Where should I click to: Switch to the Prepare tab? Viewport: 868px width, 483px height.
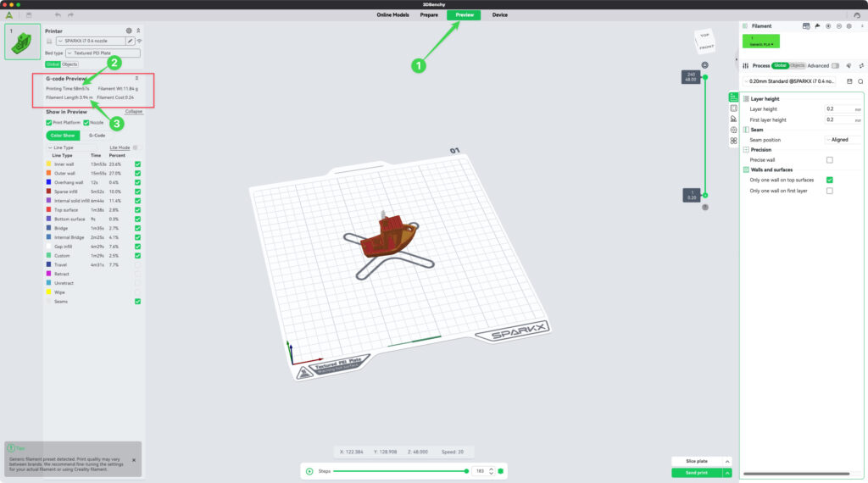pyautogui.click(x=429, y=14)
